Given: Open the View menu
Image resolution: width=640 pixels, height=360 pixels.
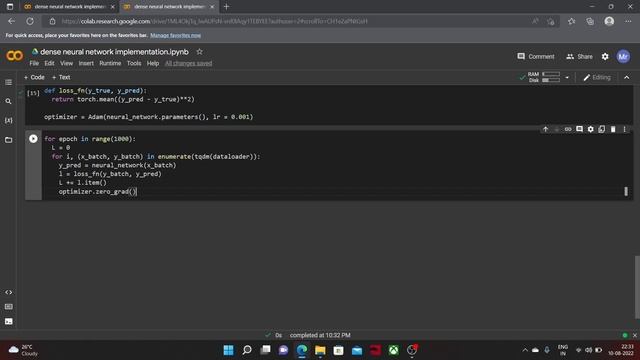Looking at the screenshot, I should (x=67, y=63).
